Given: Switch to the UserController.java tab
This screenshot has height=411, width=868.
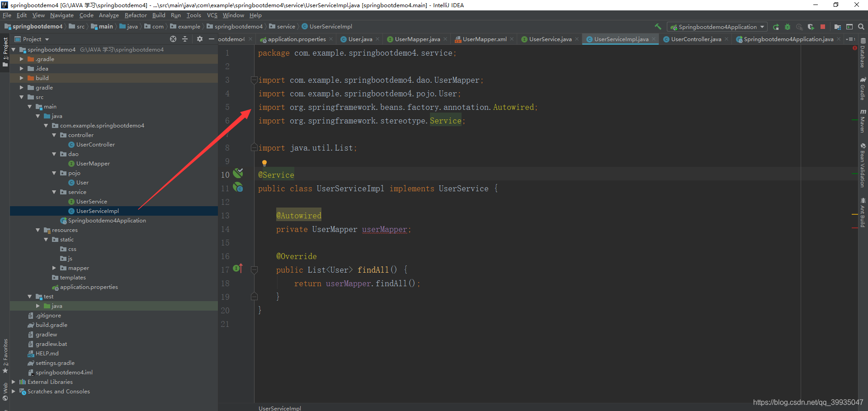Looking at the screenshot, I should pos(696,39).
